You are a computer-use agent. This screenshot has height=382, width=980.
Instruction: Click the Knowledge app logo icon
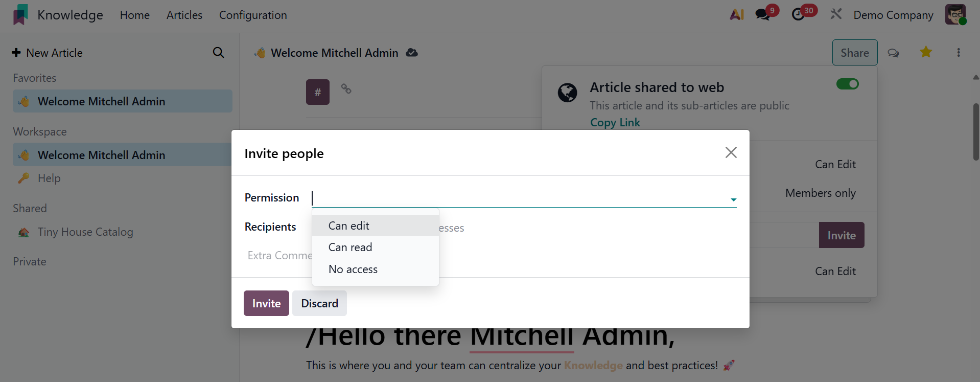[x=20, y=15]
